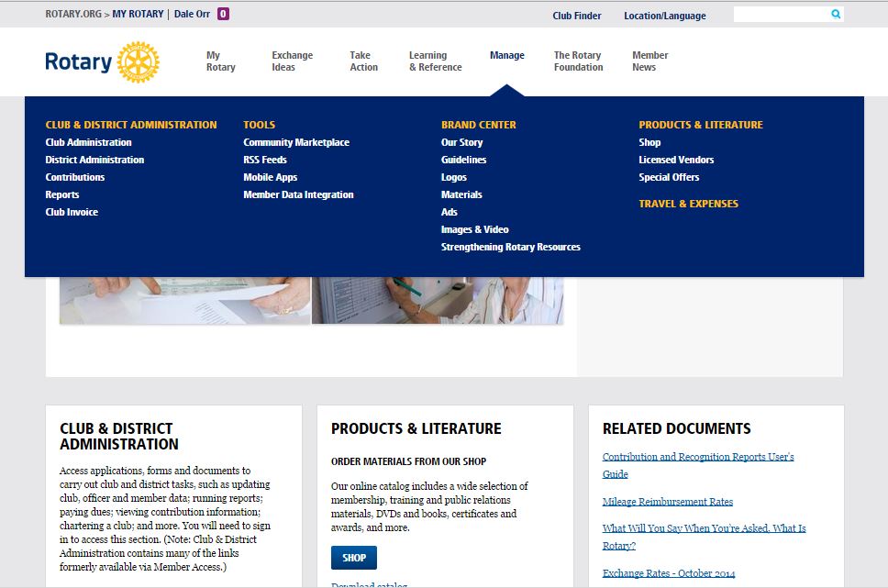
Task: Click the Club & District Administration card heading
Action: [119, 437]
